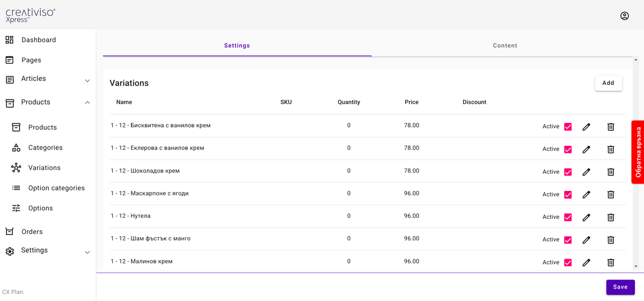The width and height of the screenshot is (644, 301).
Task: Click the Articles sidebar icon
Action: [x=10, y=79]
